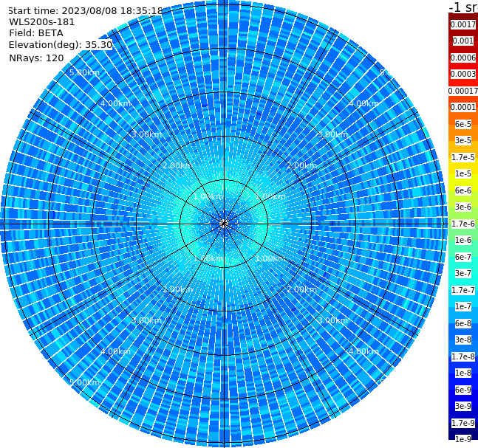Image resolution: width=478 pixels, height=448 pixels.
Task: Select the 3.00km range label in northeast quadrant
Action: (x=332, y=134)
